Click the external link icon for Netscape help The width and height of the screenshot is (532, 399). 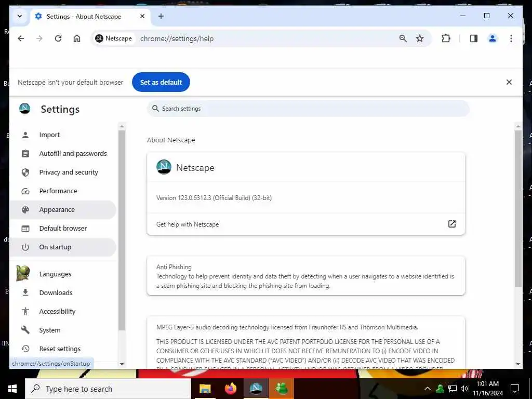point(452,224)
